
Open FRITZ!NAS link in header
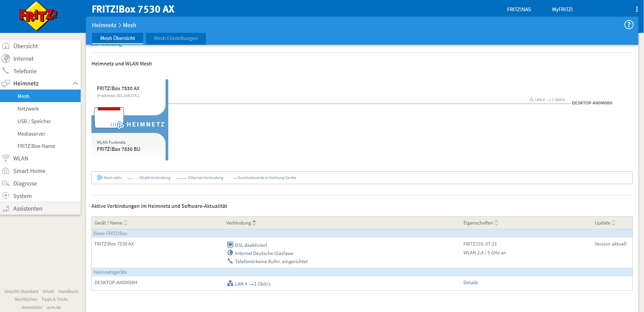point(519,9)
